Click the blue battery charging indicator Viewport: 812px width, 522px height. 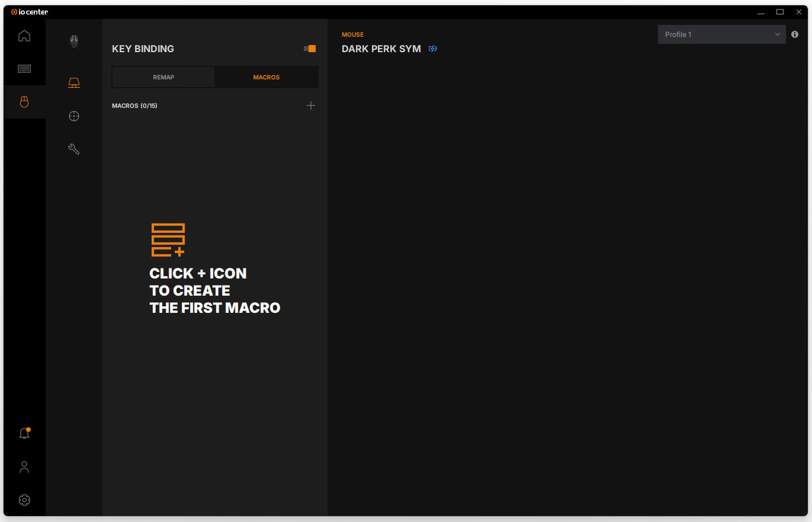(433, 49)
